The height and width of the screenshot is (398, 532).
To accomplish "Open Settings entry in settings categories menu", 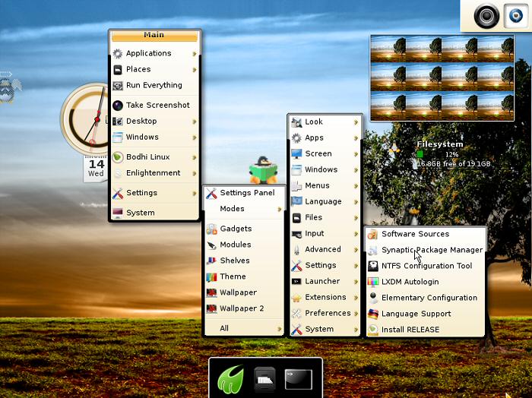I will [x=325, y=265].
